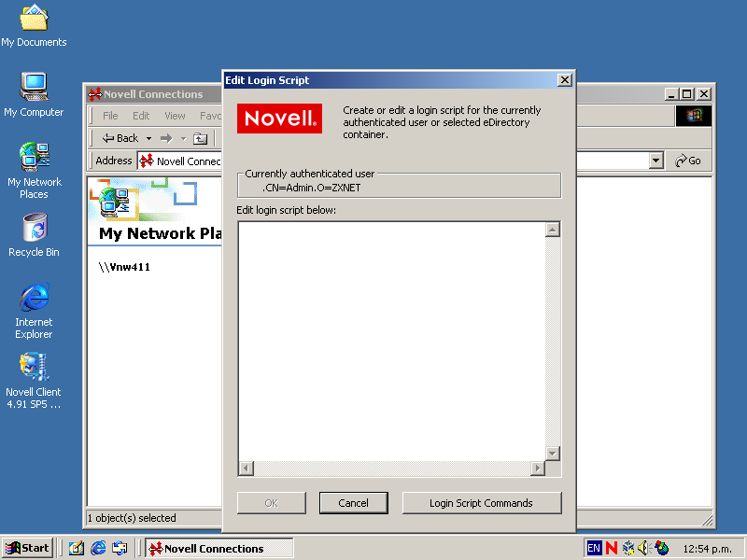The image size is (747, 560).
Task: Click the script area scroll left arrow
Action: click(246, 469)
